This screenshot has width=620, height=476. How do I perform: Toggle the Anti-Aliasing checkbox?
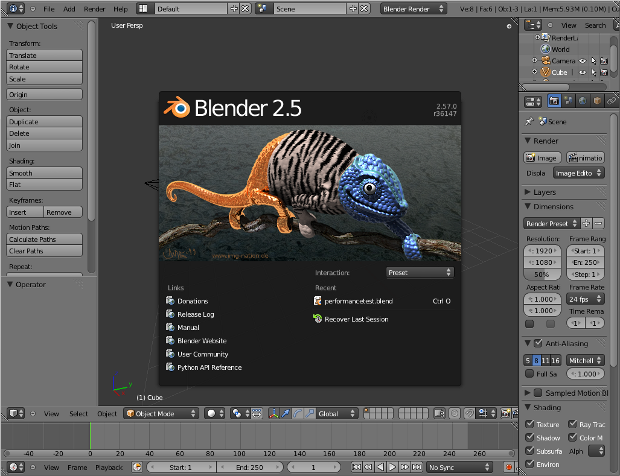coord(538,343)
